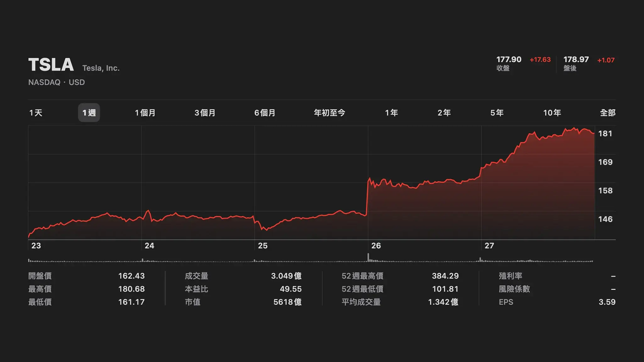Viewport: 644px width, 362px height.
Task: Click the 成交量 value 3.049億
Action: (x=286, y=276)
